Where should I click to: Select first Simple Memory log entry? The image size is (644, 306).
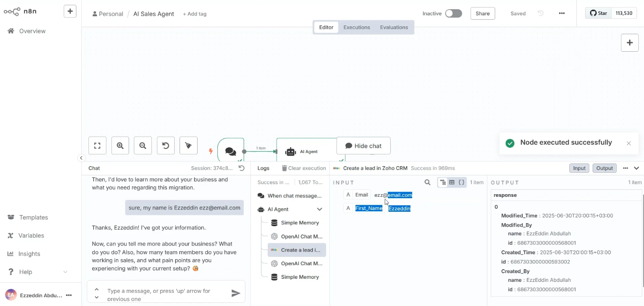pos(296,223)
